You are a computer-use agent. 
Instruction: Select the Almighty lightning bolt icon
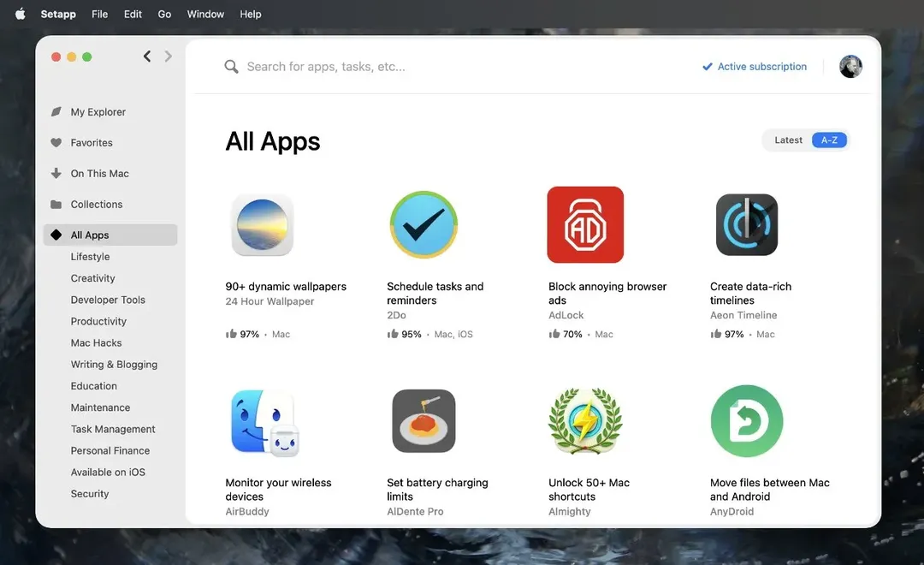(x=585, y=421)
